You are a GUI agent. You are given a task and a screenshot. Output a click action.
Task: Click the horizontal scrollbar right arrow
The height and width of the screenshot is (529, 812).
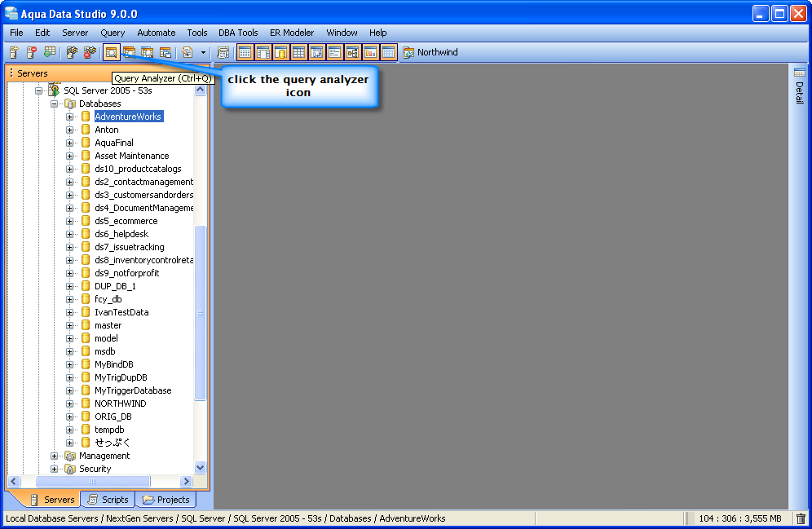pyautogui.click(x=187, y=482)
